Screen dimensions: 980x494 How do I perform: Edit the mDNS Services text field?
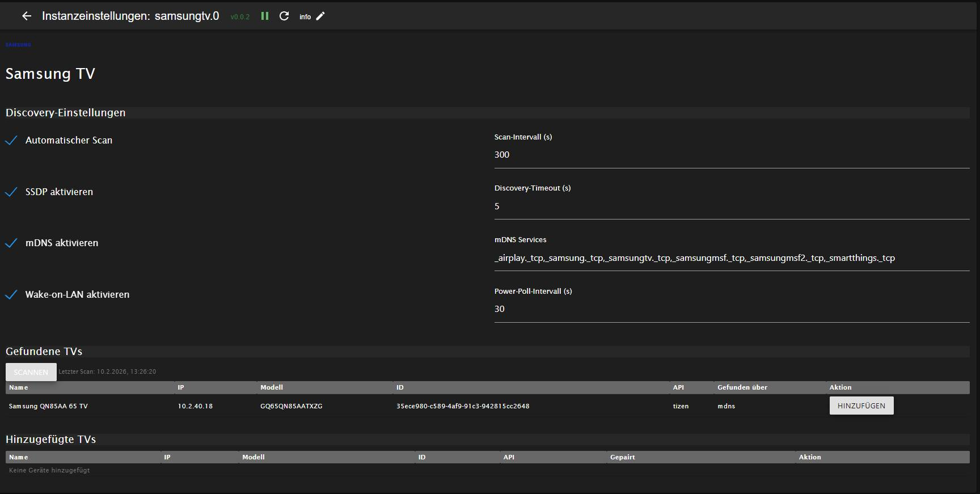(x=732, y=258)
